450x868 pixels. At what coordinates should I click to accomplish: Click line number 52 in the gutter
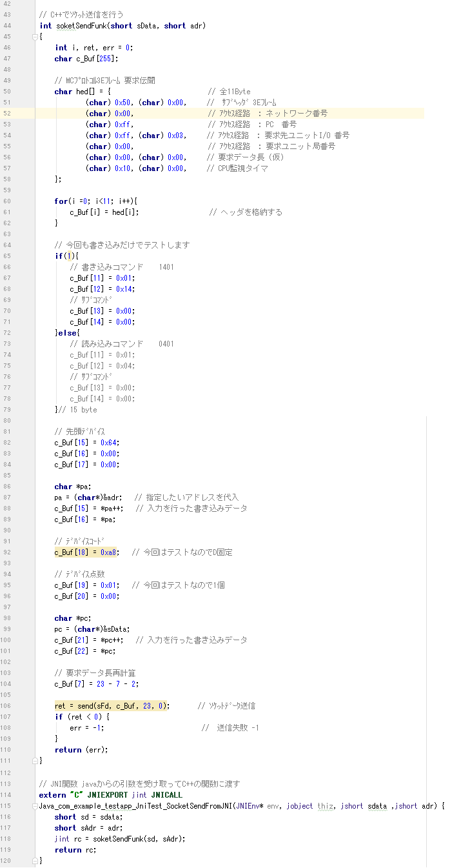click(7, 113)
